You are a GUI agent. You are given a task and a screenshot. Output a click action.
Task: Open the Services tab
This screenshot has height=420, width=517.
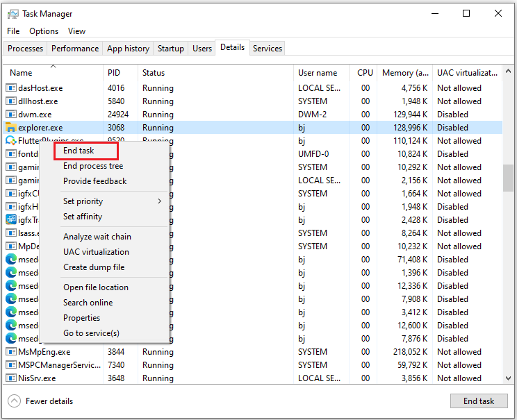click(x=268, y=49)
